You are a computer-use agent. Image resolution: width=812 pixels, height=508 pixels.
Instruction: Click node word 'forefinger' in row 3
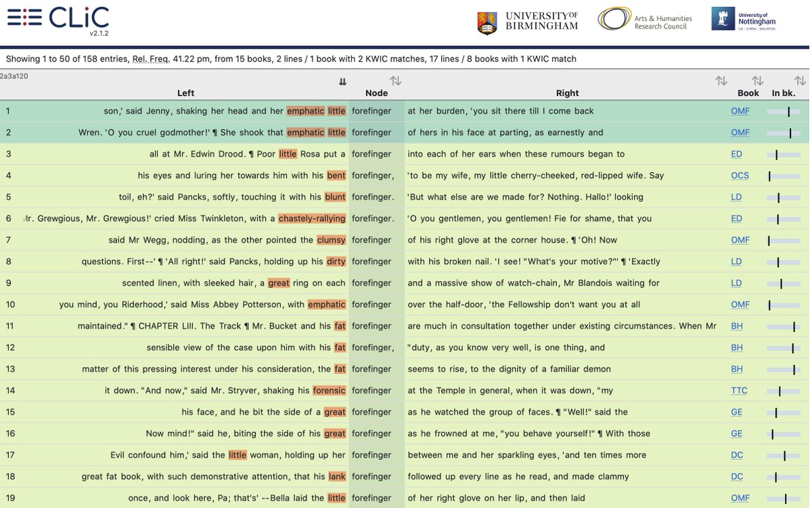[371, 154]
